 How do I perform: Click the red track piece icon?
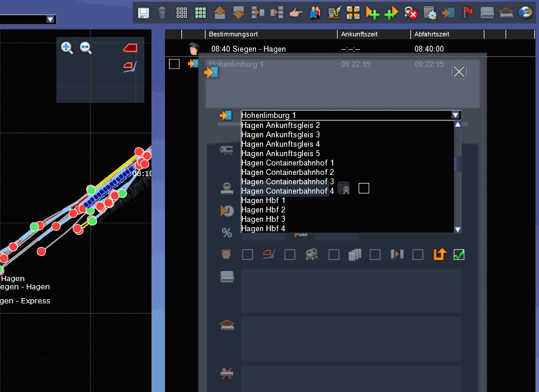pyautogui.click(x=130, y=48)
